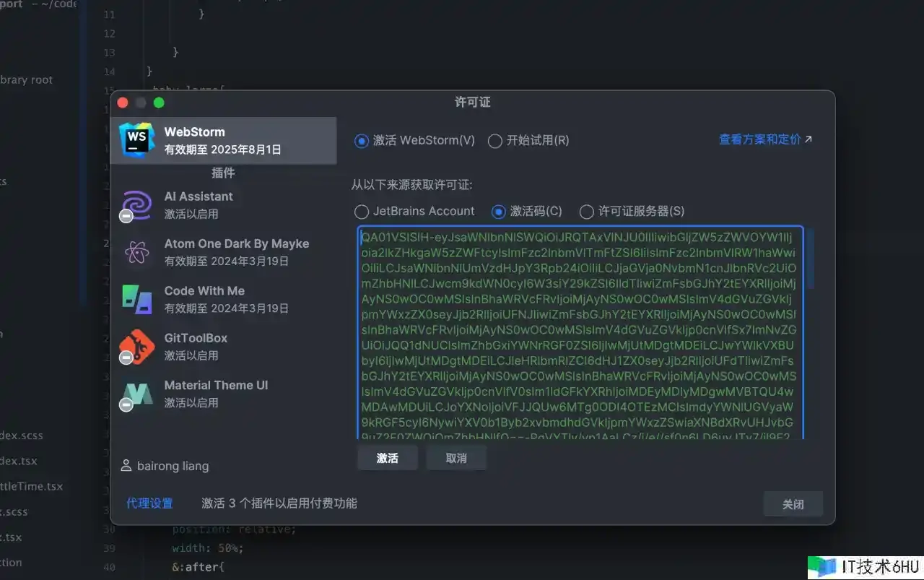Image resolution: width=924 pixels, height=580 pixels.
Task: Click the external link arrow next to 查看方案和定价
Action: coord(808,139)
